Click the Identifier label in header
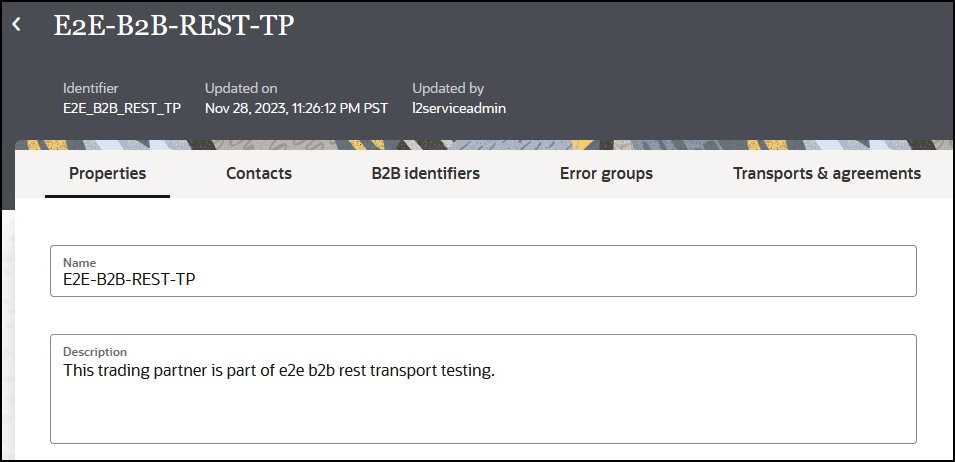This screenshot has width=955, height=462. point(91,88)
